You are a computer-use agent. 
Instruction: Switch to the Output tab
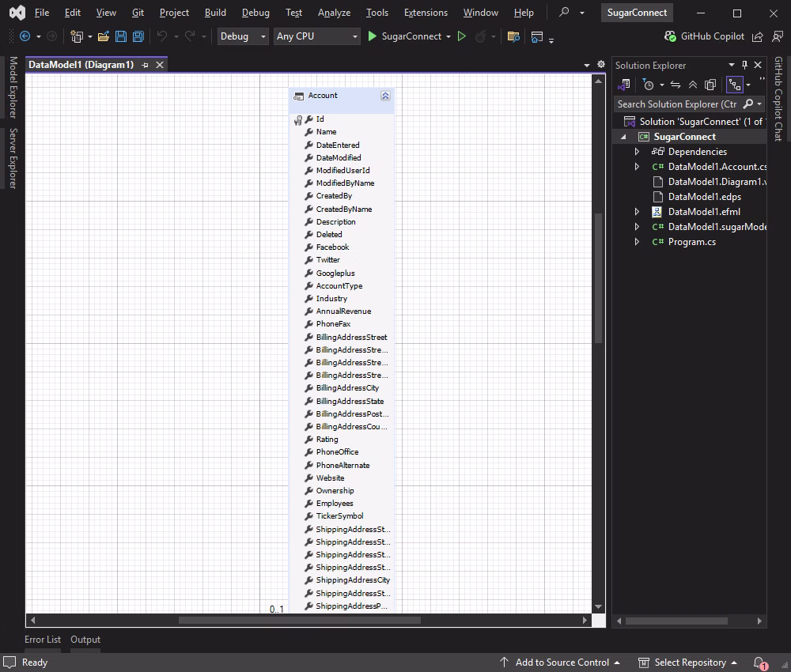85,640
